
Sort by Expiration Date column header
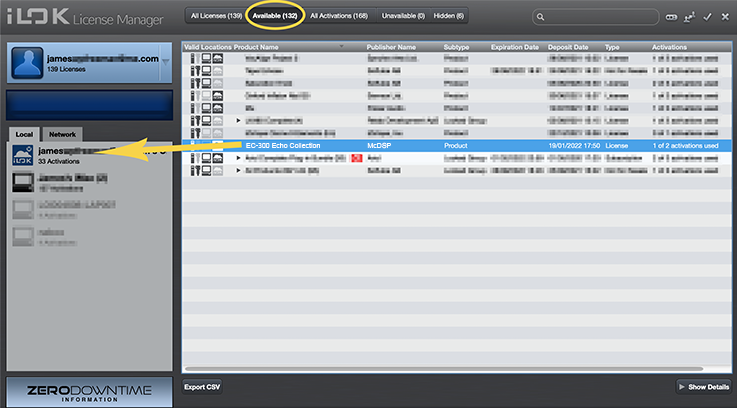pos(515,47)
